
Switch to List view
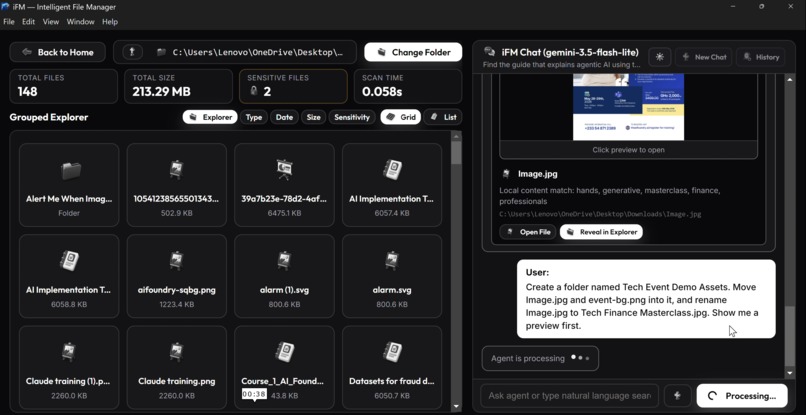[443, 117]
